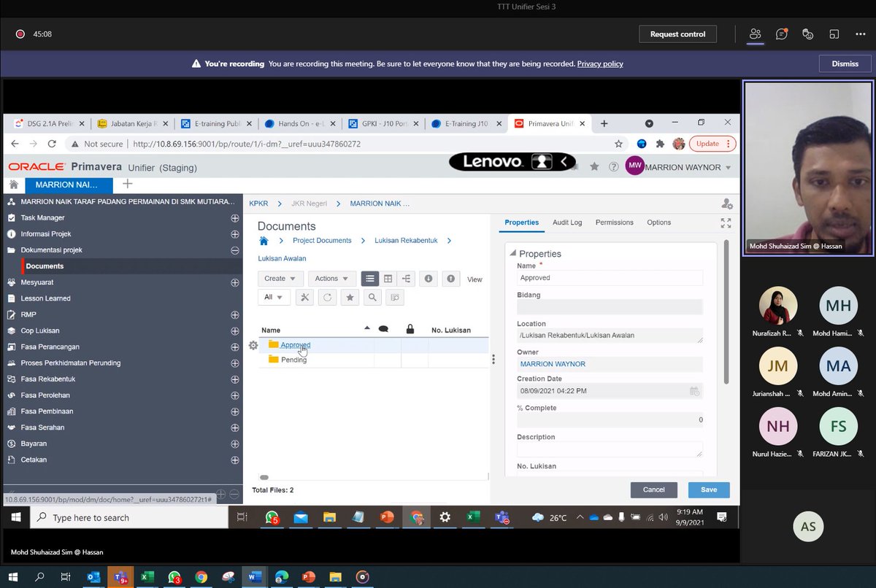Image resolution: width=876 pixels, height=588 pixels.
Task: Click the Dismiss button on recording banner
Action: (844, 63)
